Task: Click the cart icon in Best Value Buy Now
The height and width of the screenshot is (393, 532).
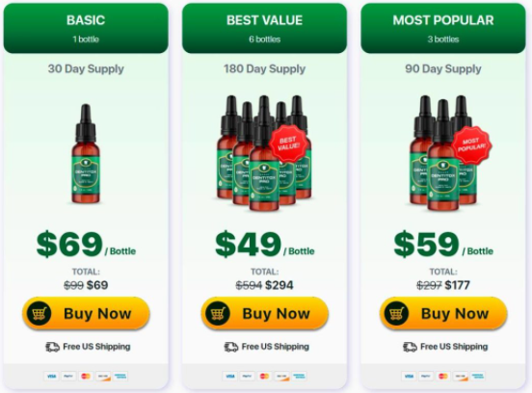Action: tap(218, 313)
